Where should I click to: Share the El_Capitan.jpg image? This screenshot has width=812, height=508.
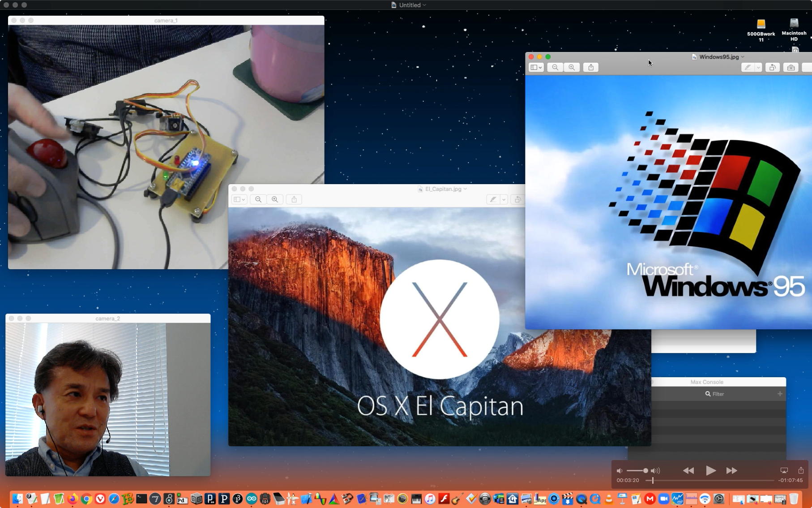[294, 199]
